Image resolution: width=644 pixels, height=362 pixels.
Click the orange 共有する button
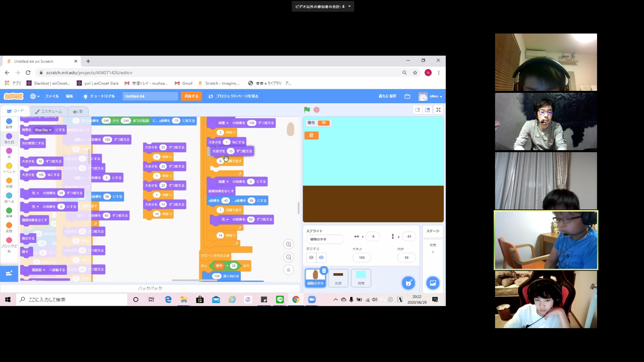coord(191,96)
